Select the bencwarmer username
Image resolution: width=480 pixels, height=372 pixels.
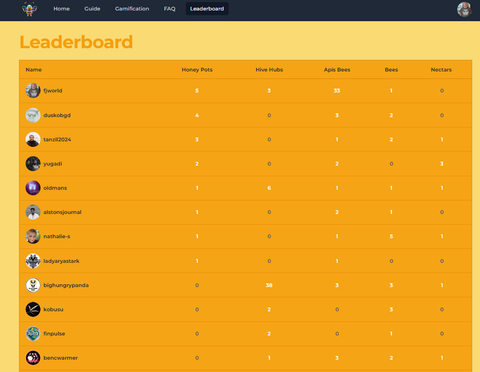(60, 358)
